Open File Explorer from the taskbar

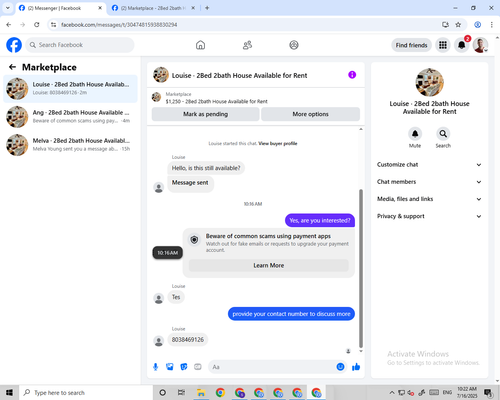201,393
